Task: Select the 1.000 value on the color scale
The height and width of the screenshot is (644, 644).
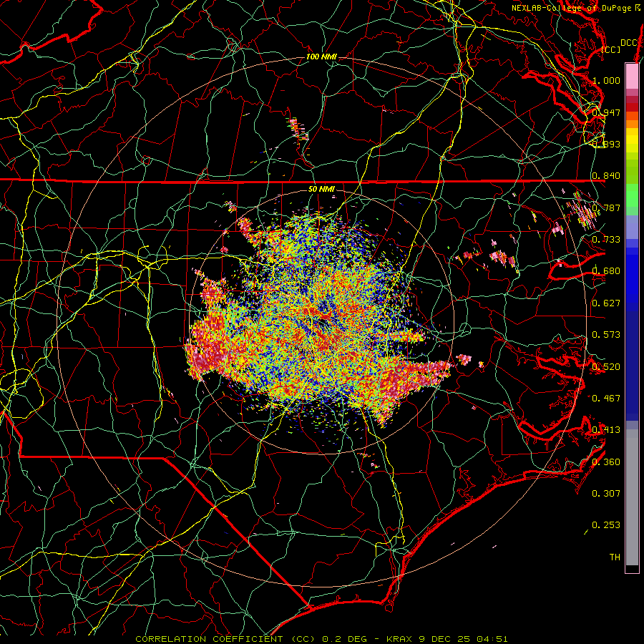Action: [606, 80]
